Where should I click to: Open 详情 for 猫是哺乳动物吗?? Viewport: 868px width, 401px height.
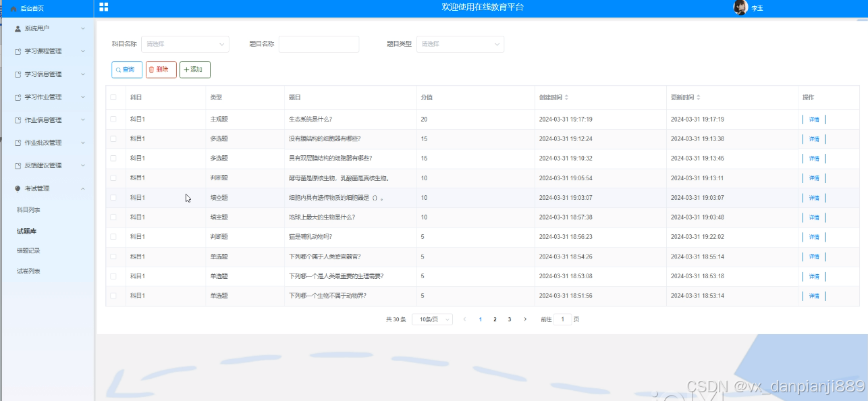[x=814, y=238]
